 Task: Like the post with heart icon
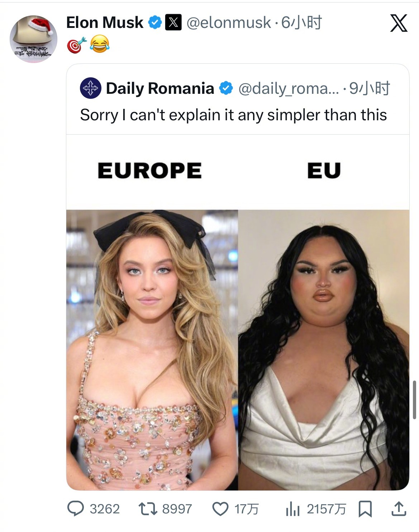[x=220, y=509]
